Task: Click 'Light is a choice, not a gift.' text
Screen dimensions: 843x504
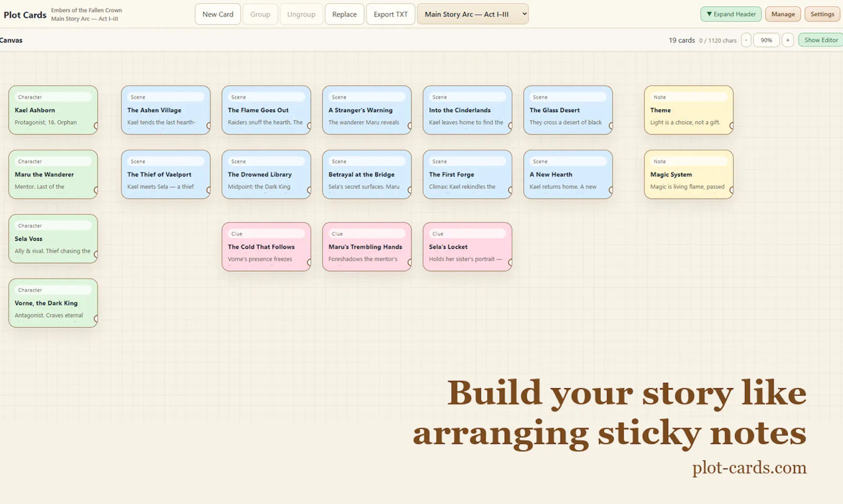Action: [x=685, y=122]
